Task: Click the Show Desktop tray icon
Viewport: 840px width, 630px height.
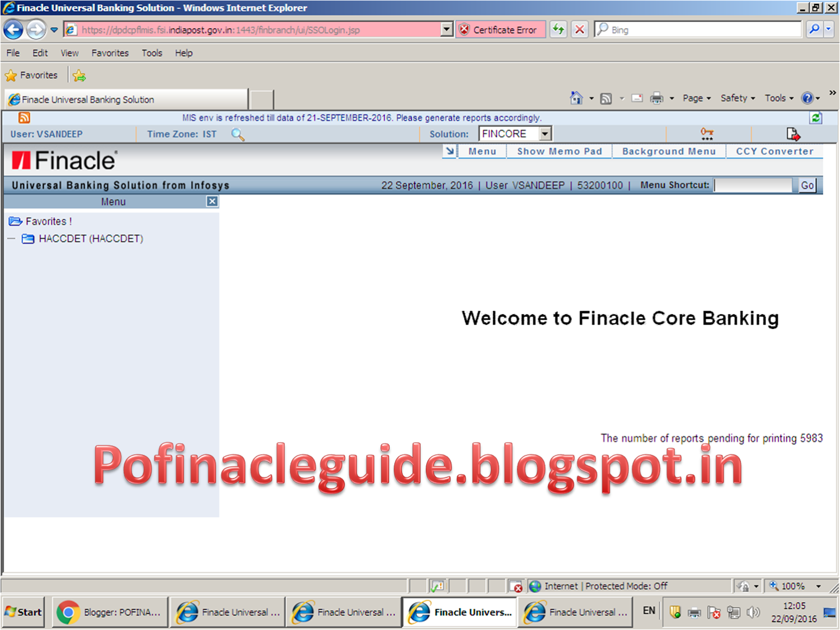Action: point(829,612)
